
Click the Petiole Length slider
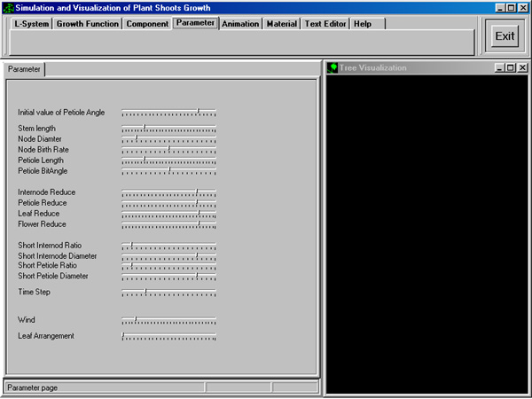(x=168, y=160)
